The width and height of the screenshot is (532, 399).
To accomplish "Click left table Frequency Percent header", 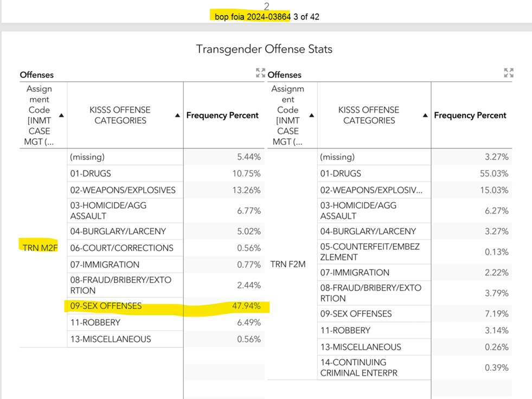I will coord(222,115).
